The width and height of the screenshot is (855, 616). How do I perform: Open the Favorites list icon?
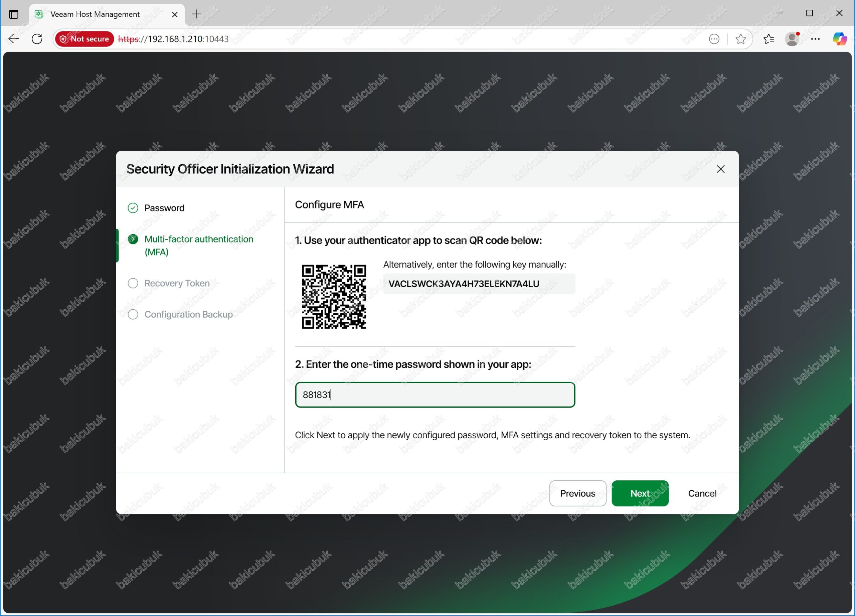768,39
